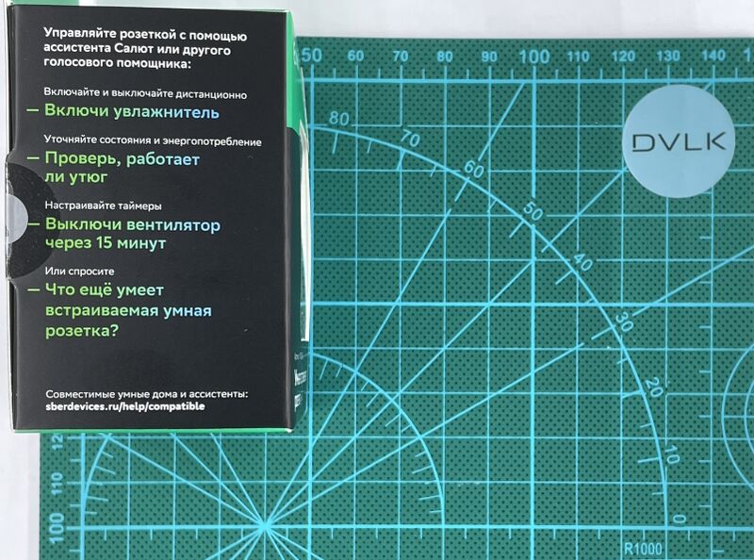Select "Уточняйте состояния и энергопотребление" line
The image size is (754, 560).
153,140
